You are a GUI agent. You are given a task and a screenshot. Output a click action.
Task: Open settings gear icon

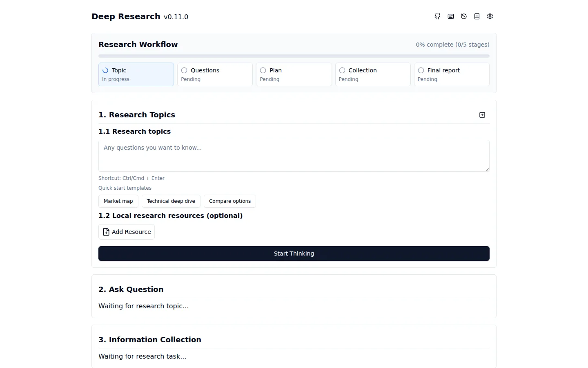(490, 16)
